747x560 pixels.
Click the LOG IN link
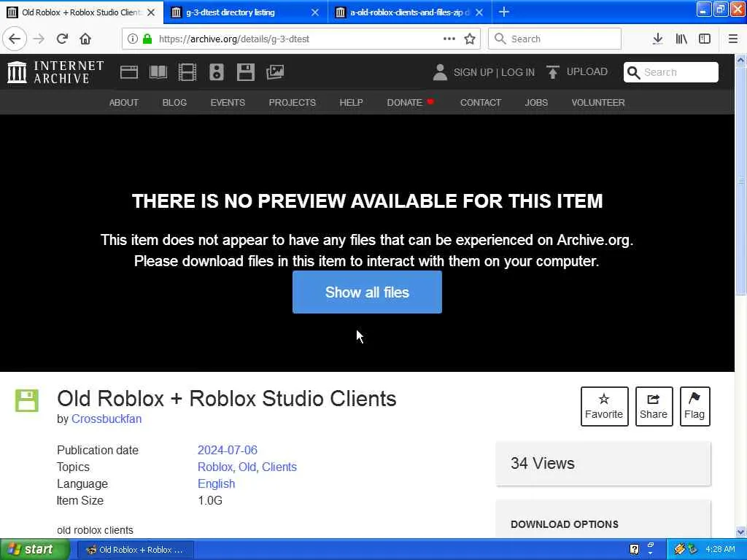tap(518, 72)
